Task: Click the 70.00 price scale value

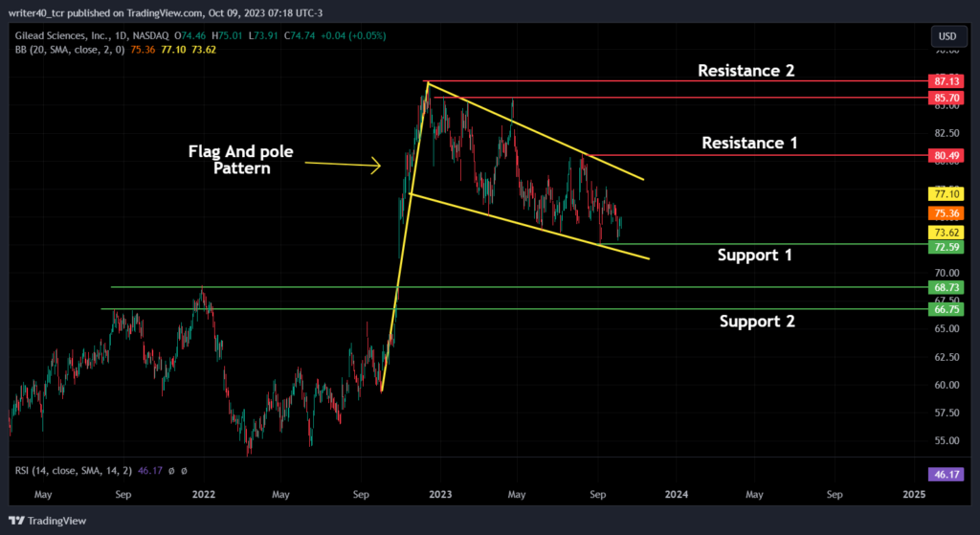Action: pyautogui.click(x=947, y=273)
